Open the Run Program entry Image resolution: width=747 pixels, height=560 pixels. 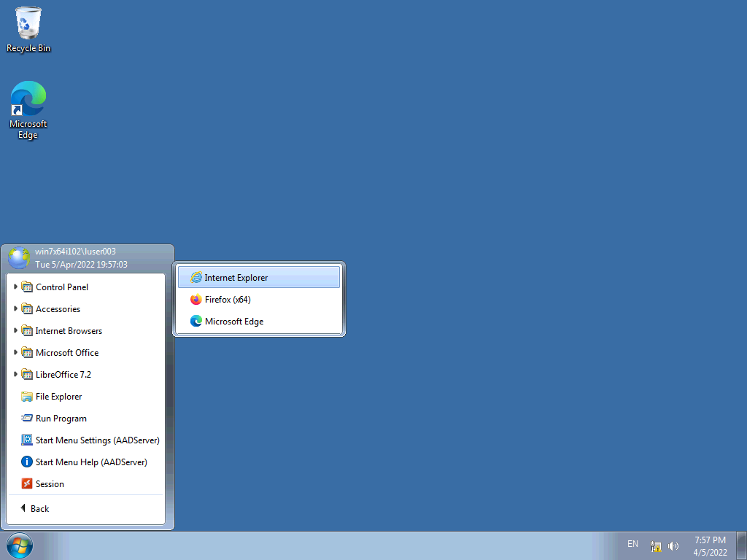61,419
